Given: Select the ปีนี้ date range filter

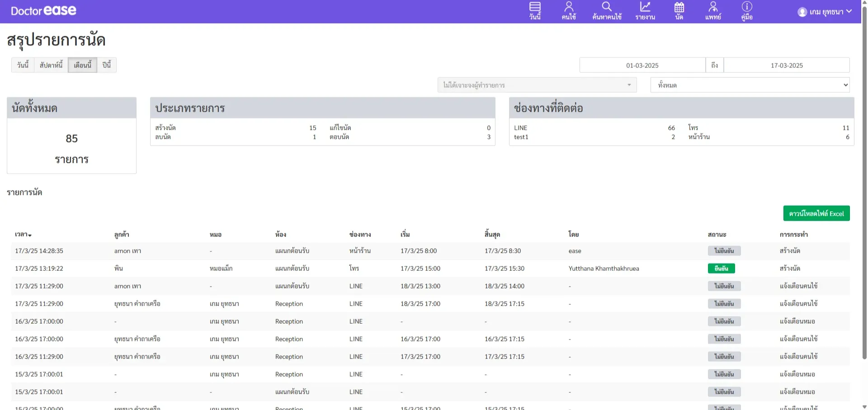Looking at the screenshot, I should 107,65.
